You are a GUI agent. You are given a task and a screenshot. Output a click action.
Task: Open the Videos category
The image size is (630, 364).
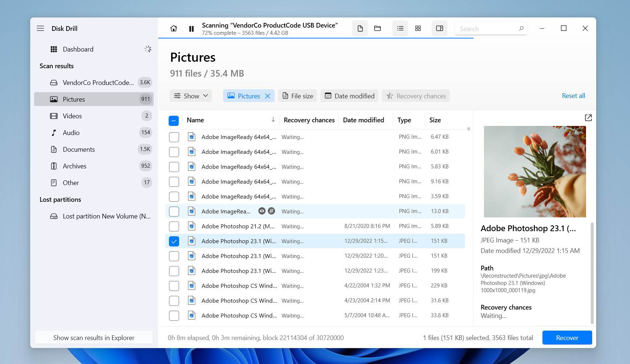click(94, 116)
